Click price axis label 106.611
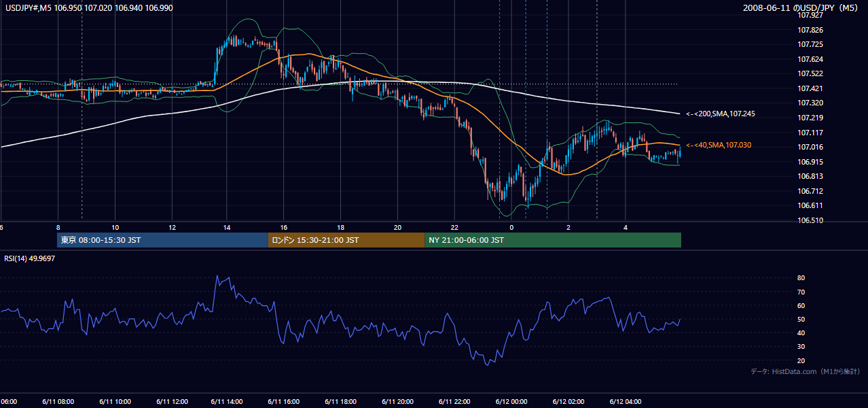Screen dimensions: 868x408 [811, 205]
